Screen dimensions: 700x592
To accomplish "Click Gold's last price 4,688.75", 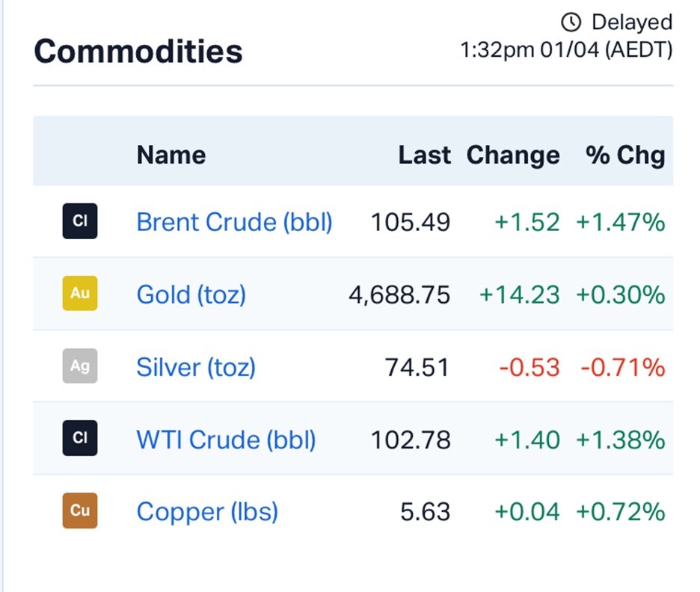I will (x=399, y=295).
